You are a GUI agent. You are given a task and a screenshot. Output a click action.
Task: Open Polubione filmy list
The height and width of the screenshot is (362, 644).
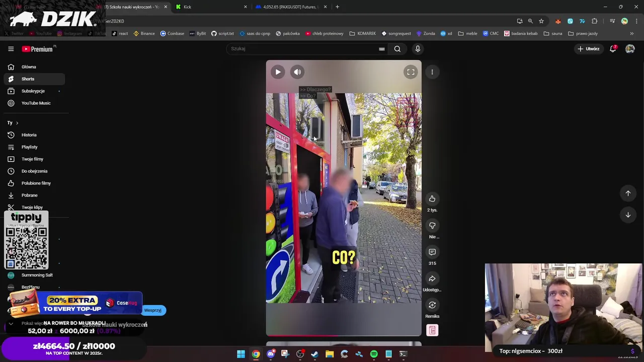(x=34, y=183)
